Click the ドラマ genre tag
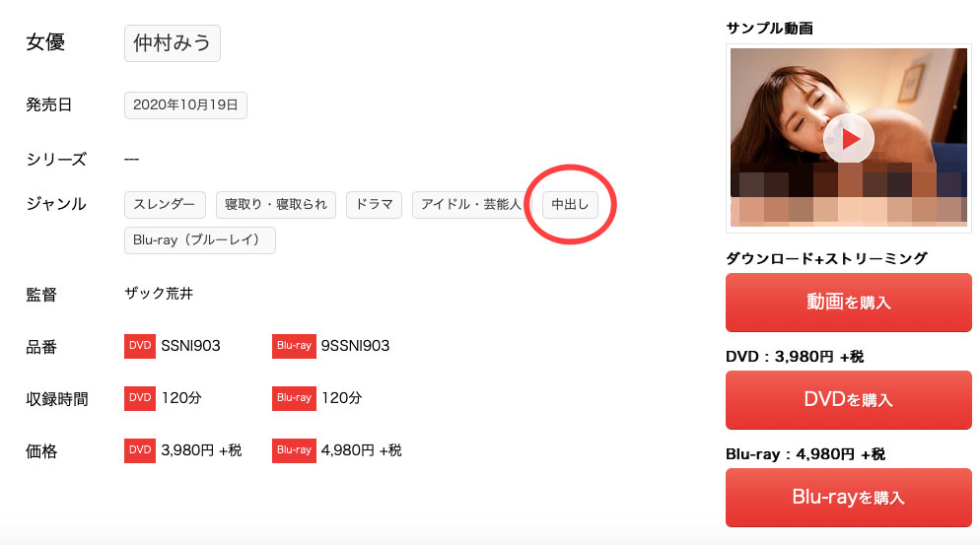Screen dimensions: 980x545 (x=375, y=205)
